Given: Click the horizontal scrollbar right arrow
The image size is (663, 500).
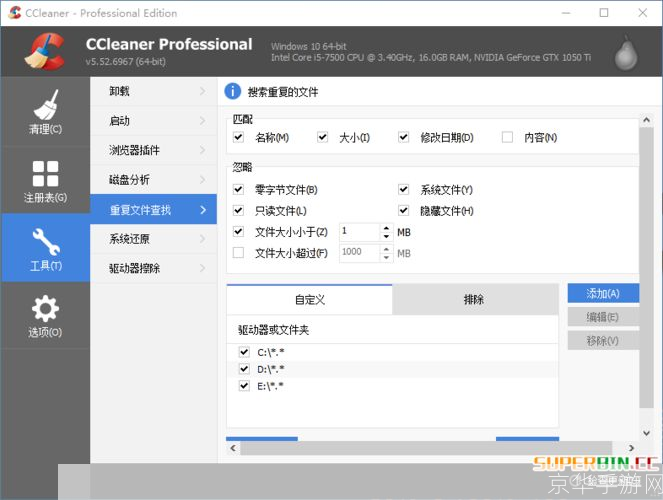Looking at the screenshot, I should click(x=631, y=448).
